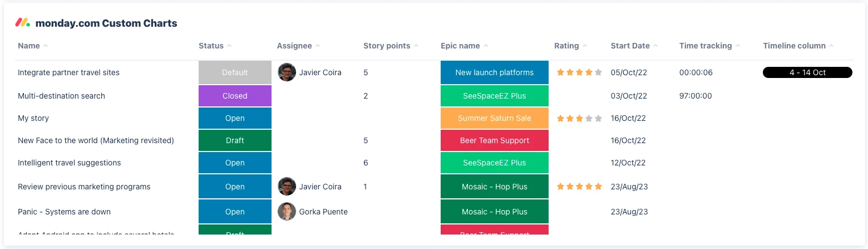868x249 pixels.
Task: Click the 12/Oct/22 start date
Action: (628, 163)
